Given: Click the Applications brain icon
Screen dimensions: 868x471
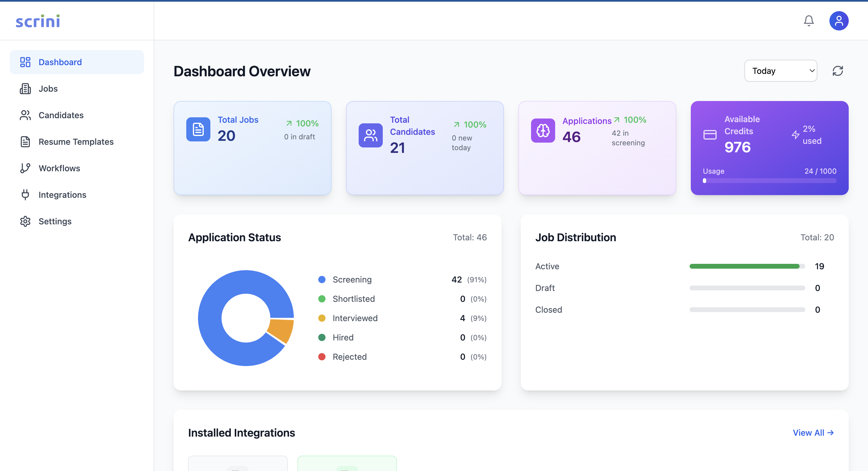Looking at the screenshot, I should [543, 131].
